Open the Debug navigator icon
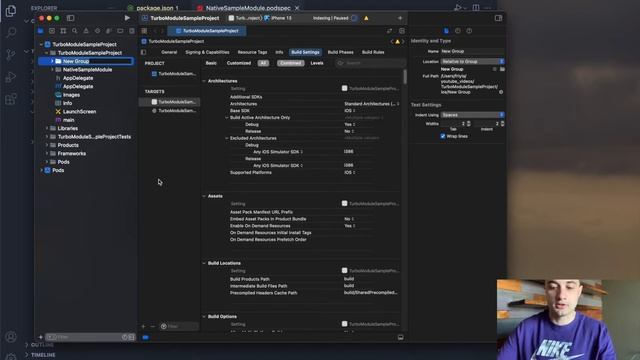The height and width of the screenshot is (360, 640). (x=109, y=31)
